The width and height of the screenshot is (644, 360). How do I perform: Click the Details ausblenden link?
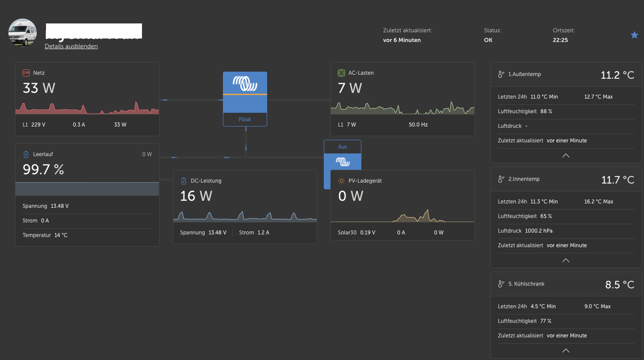(71, 46)
